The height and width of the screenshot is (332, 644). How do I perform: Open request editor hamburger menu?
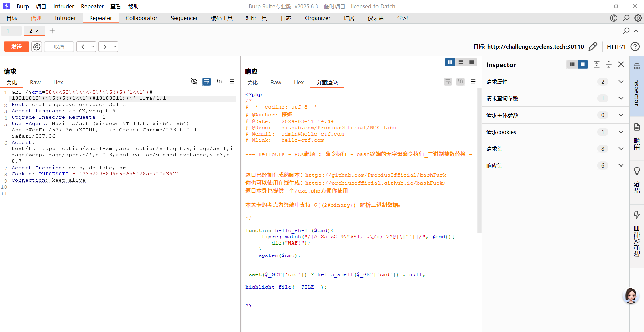coord(232,81)
